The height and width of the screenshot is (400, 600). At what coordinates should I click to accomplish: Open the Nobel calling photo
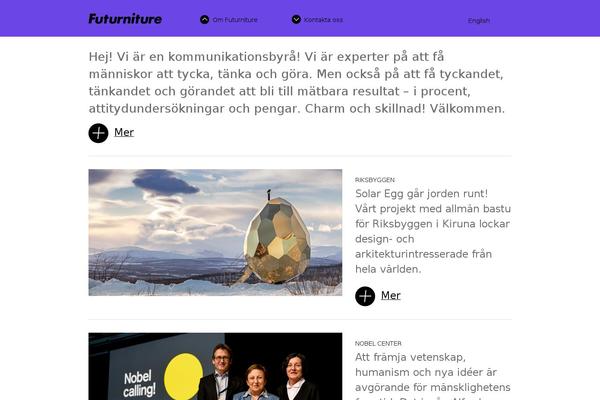click(215, 366)
